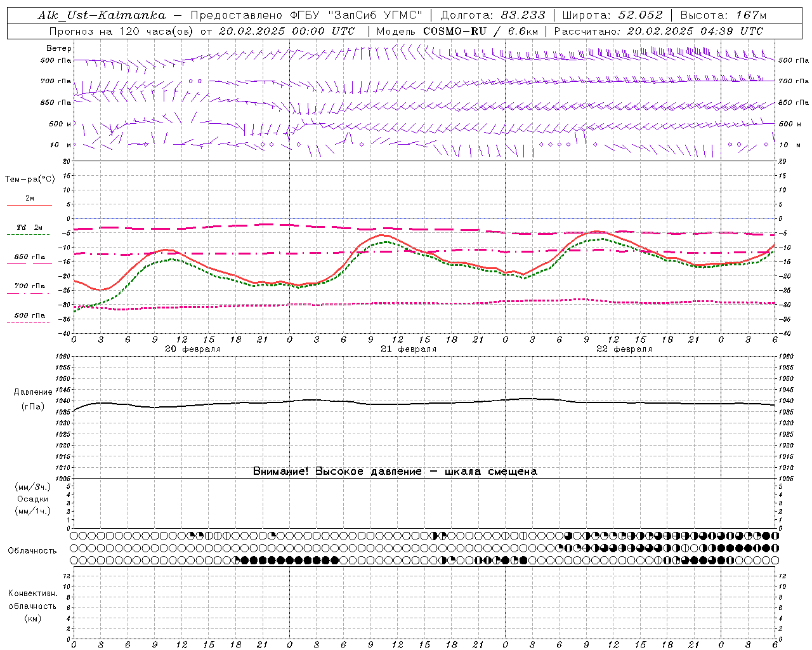Click the Давление pressure panel label
Viewport: 812px width, 650px height.
(32, 392)
